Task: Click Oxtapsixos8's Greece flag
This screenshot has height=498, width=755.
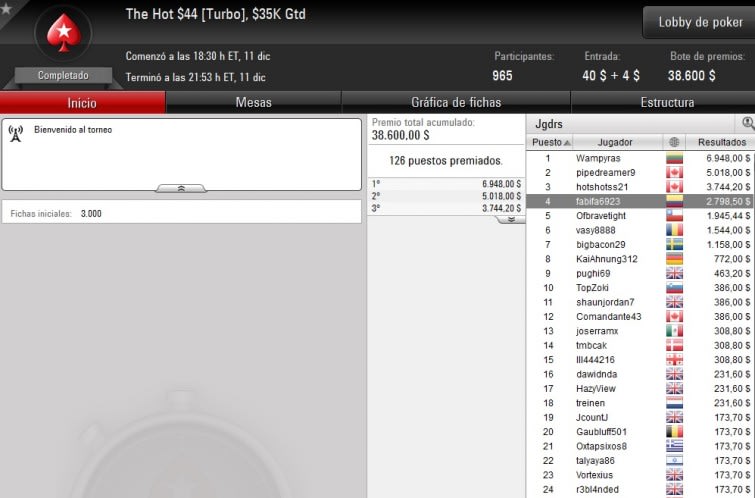Action: click(x=675, y=446)
